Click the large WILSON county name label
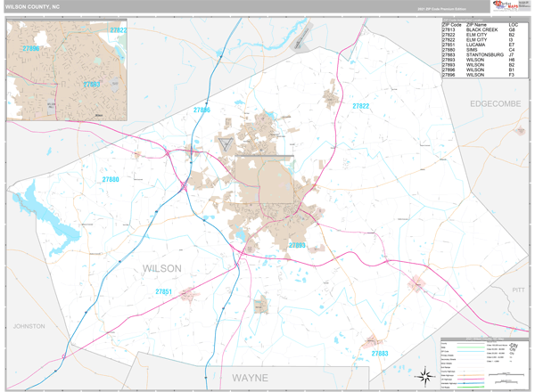Screen dimensions: 535x392 (x=161, y=268)
